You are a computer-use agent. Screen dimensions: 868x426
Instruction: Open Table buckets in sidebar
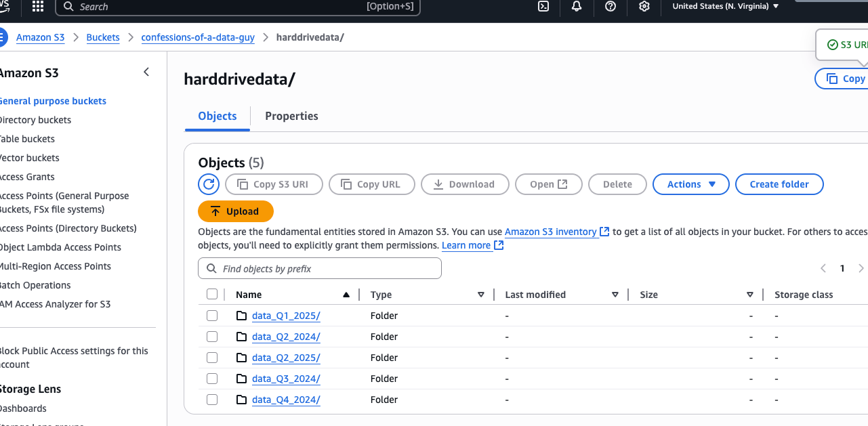tap(26, 139)
